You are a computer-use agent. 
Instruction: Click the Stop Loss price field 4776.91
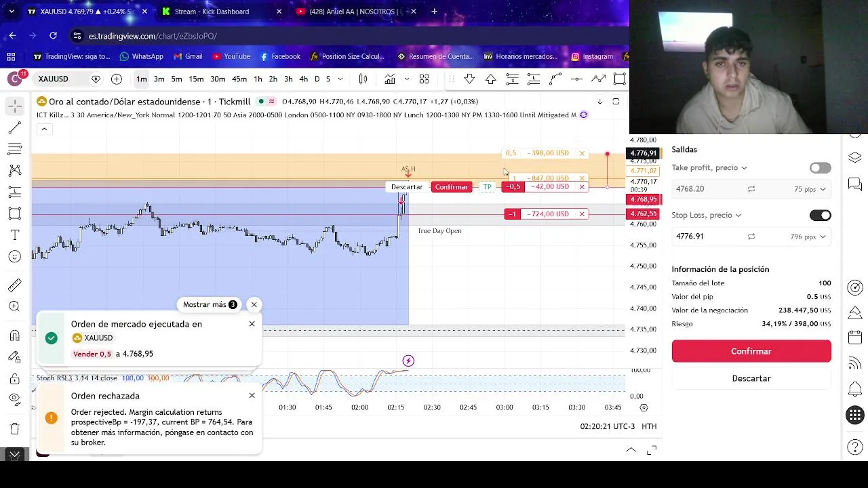pos(705,237)
